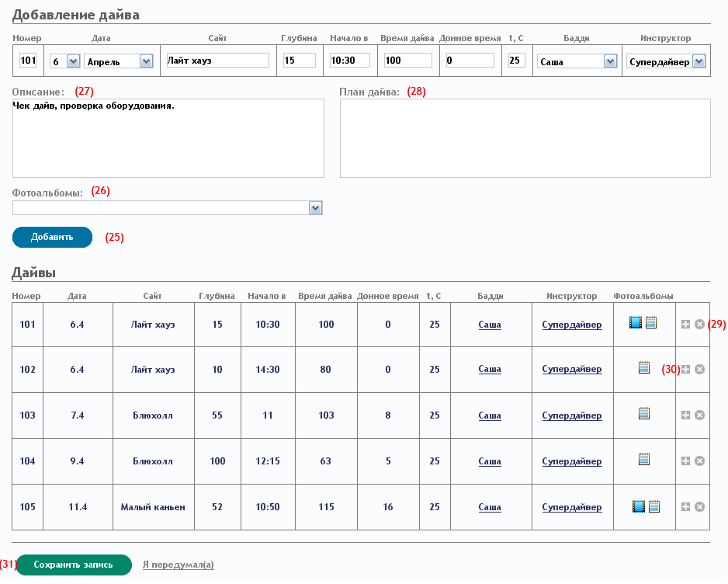Open Саша link in dive 103 row
Screen dimensions: 728x584
[x=490, y=415]
